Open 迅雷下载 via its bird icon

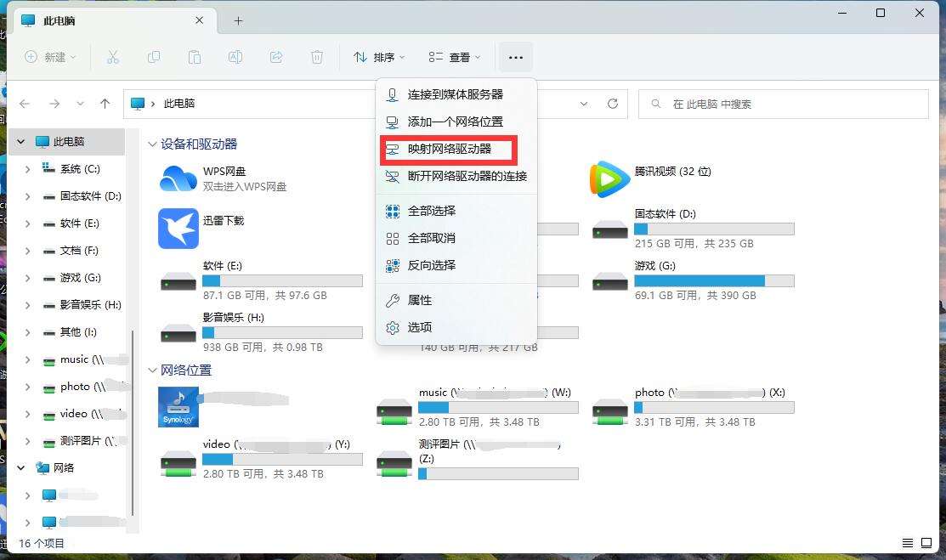point(178,229)
